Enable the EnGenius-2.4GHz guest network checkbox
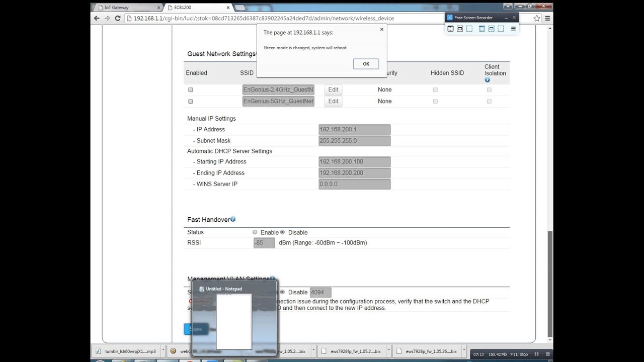Image resolution: width=644 pixels, height=362 pixels. [x=190, y=89]
